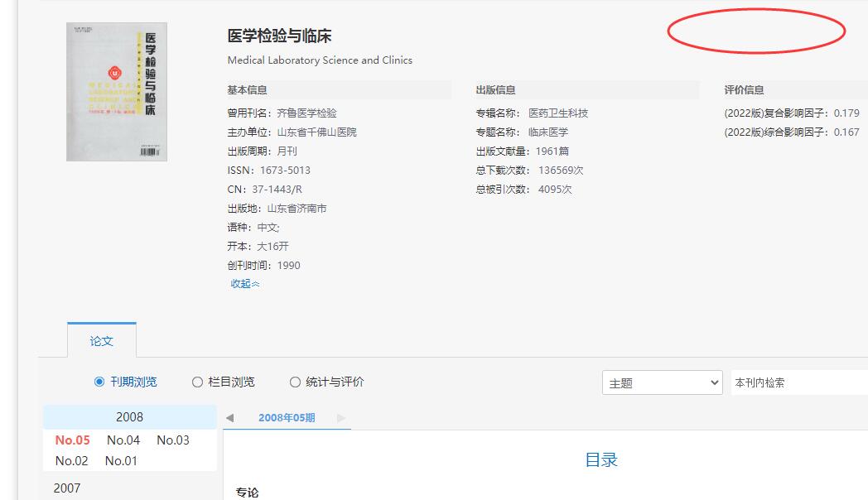Open issue No.05 of 2008
Screen dimensions: 868x500
coord(73,440)
